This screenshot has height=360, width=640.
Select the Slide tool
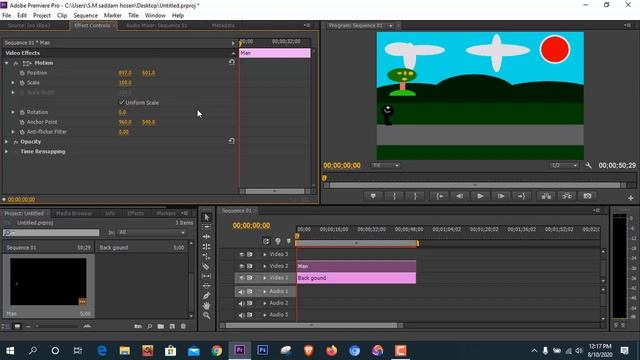pyautogui.click(x=207, y=286)
